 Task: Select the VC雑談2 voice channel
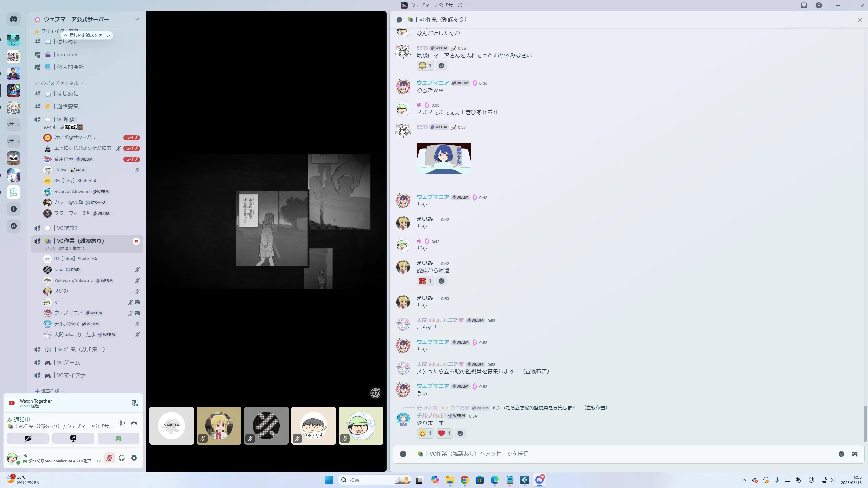tap(67, 228)
